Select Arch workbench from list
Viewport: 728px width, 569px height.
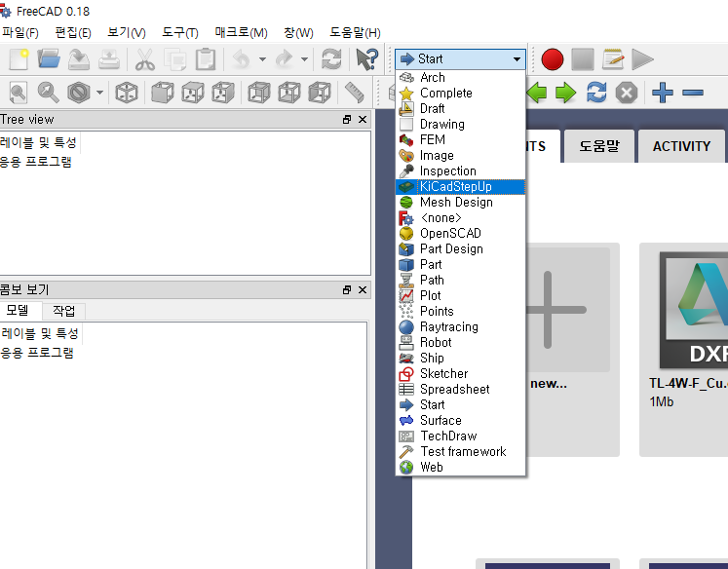(x=460, y=77)
